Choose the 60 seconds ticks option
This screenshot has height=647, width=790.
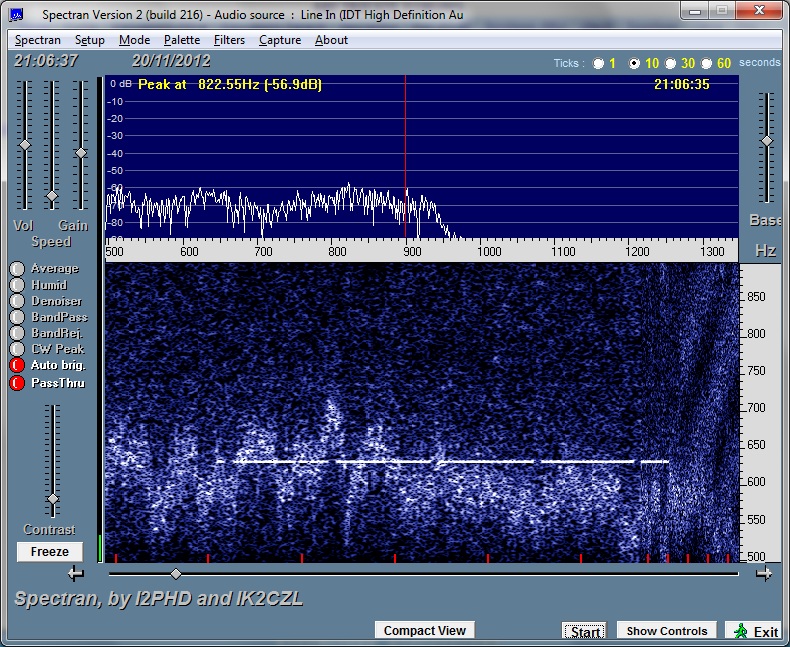pyautogui.click(x=707, y=63)
